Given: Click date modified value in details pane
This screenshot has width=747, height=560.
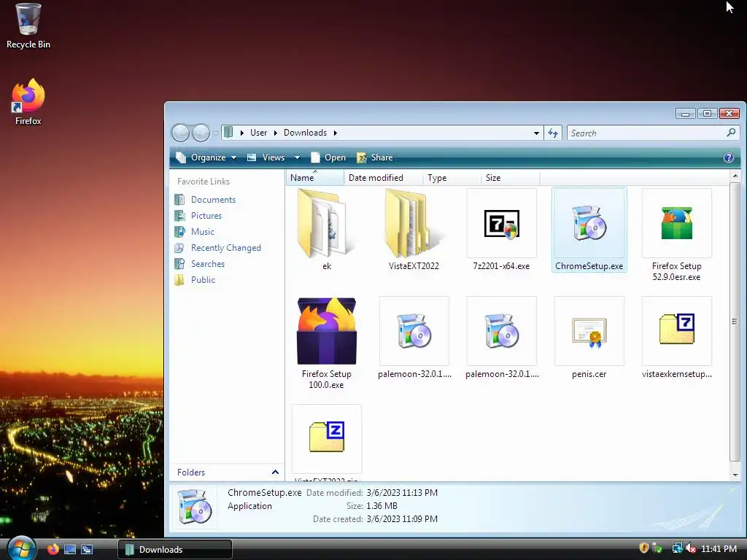Looking at the screenshot, I should click(402, 493).
